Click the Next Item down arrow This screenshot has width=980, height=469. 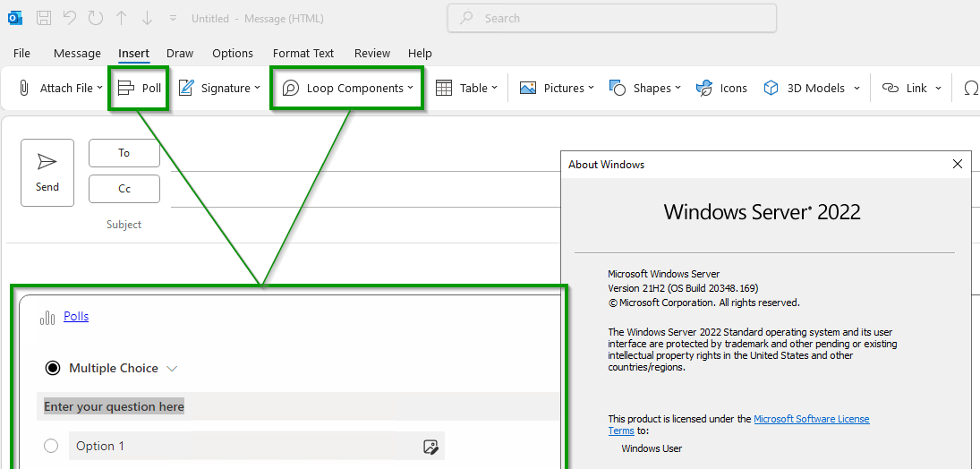(x=148, y=18)
